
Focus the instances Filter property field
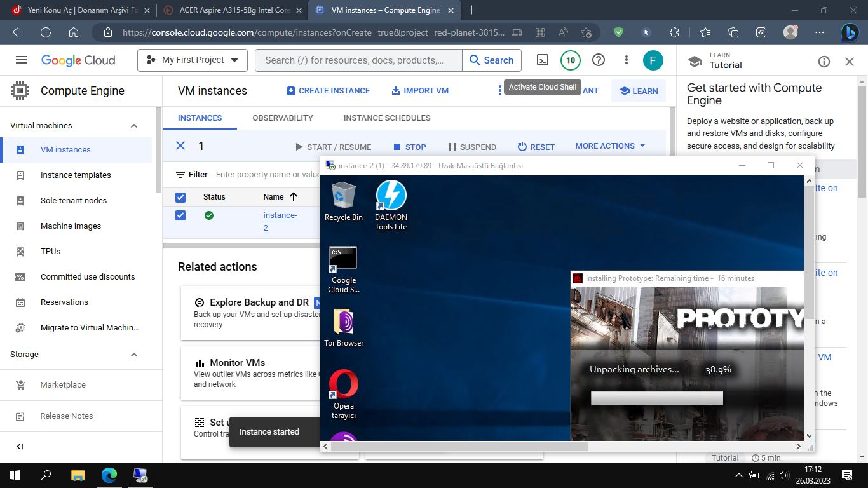point(268,175)
